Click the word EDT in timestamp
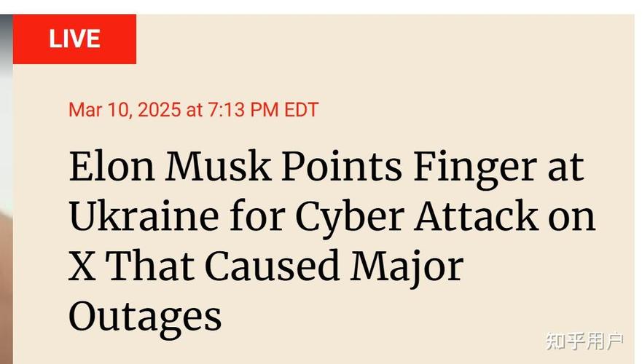Viewport: 642px width, 364px height. pyautogui.click(x=302, y=110)
